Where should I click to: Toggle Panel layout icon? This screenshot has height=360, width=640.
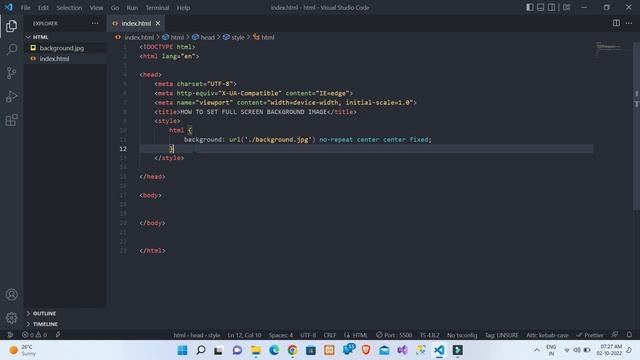[540, 7]
